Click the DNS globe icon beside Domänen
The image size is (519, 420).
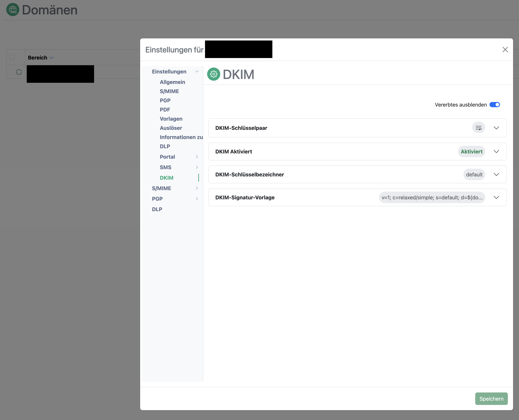tap(13, 10)
